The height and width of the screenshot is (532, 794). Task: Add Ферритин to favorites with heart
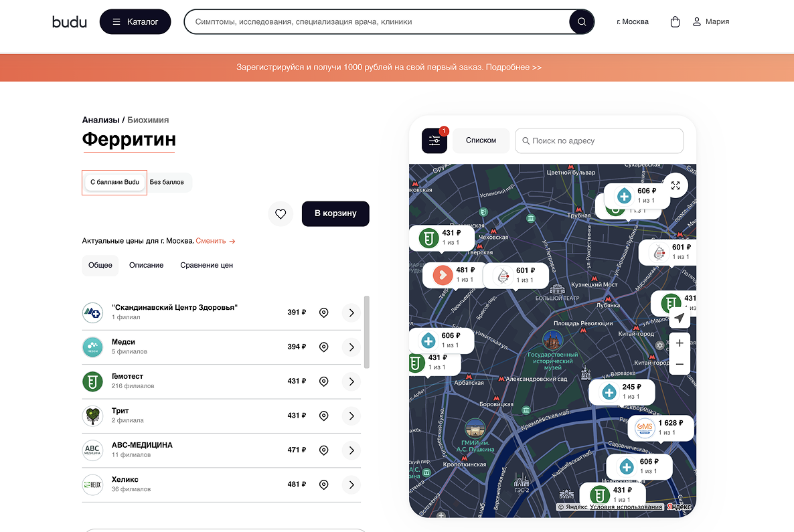pyautogui.click(x=281, y=214)
